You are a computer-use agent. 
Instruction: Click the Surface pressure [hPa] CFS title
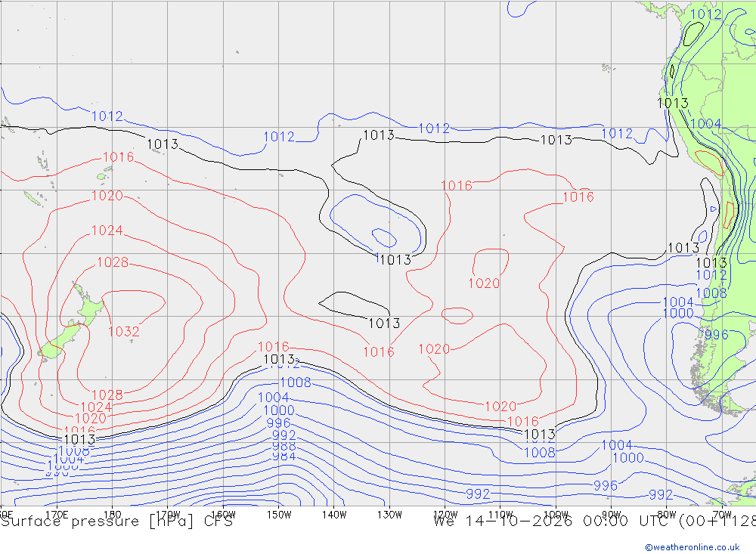116,522
